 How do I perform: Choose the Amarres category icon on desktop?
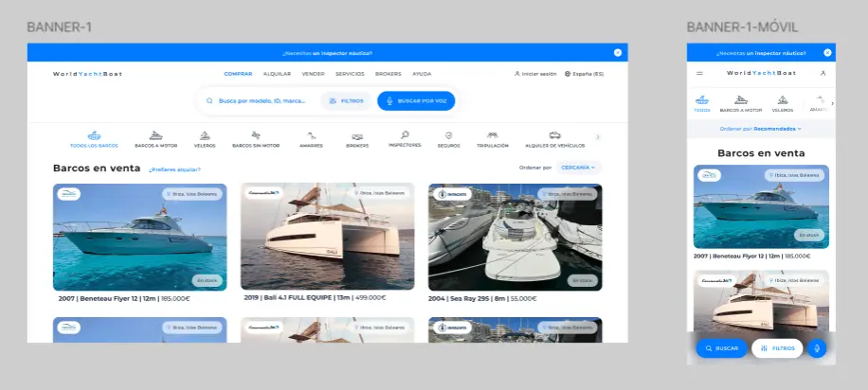click(310, 135)
